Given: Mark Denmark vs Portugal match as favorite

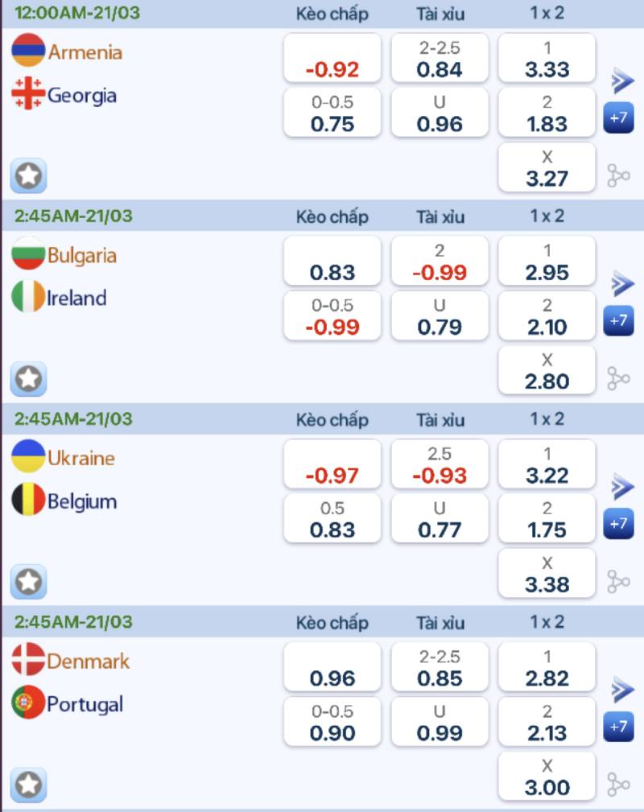Looking at the screenshot, I should [29, 785].
